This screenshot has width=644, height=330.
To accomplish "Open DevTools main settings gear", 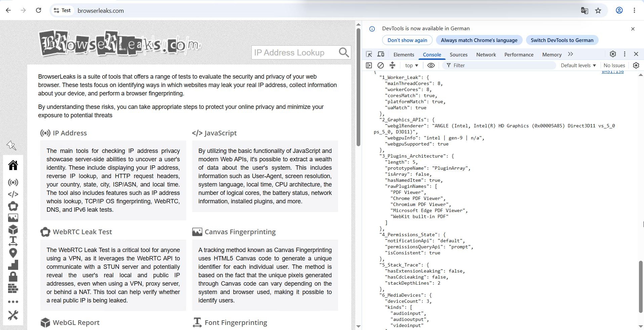I will click(613, 54).
